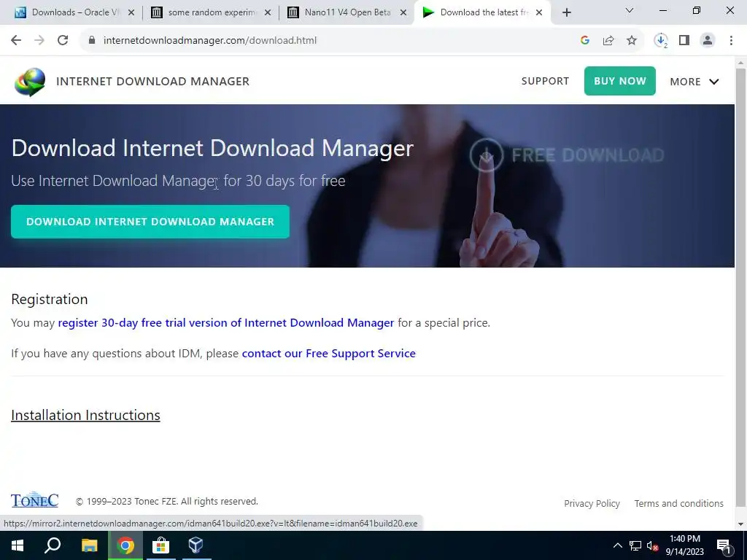This screenshot has width=747, height=560.
Task: Close the some random experiment tab
Action: [x=268, y=12]
